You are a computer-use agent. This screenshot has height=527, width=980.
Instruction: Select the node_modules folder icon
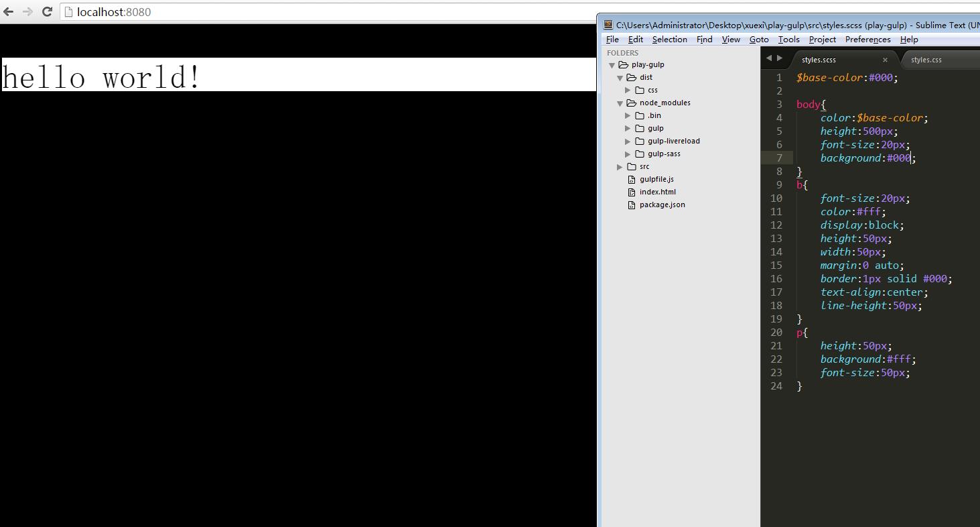pyautogui.click(x=631, y=103)
